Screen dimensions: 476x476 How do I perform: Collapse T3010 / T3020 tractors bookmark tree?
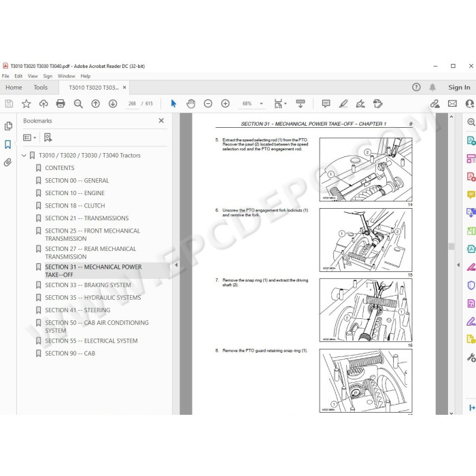tap(24, 156)
